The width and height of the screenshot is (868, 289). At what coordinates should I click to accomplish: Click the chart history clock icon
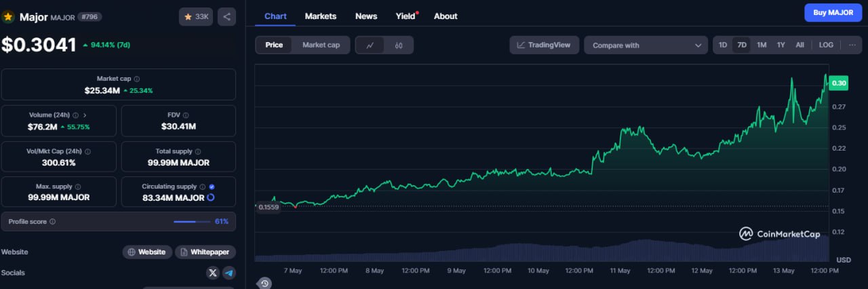[x=264, y=283]
